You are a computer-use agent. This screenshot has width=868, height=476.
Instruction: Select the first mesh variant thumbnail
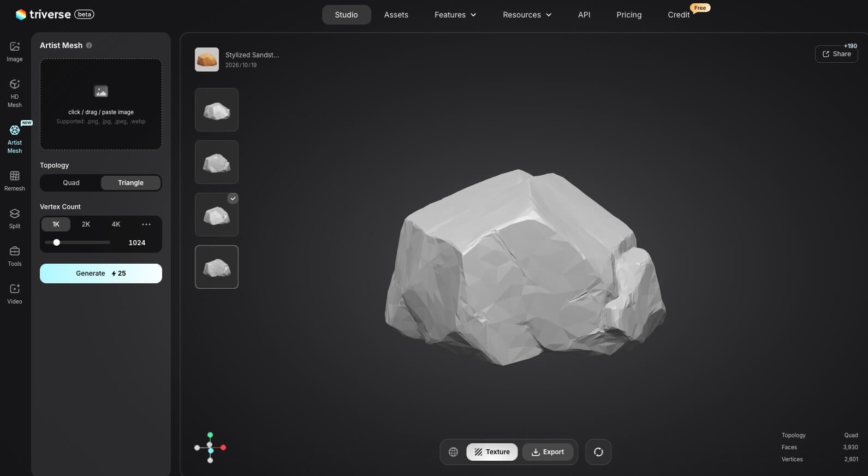tap(217, 110)
